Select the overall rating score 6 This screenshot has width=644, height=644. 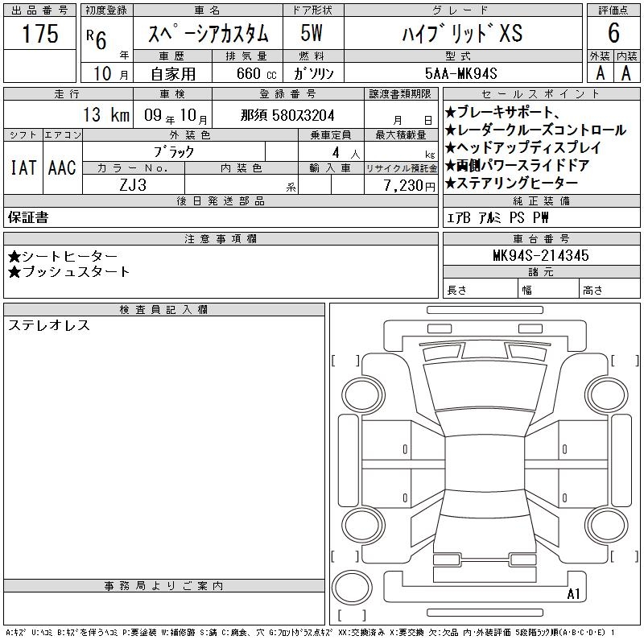(613, 34)
